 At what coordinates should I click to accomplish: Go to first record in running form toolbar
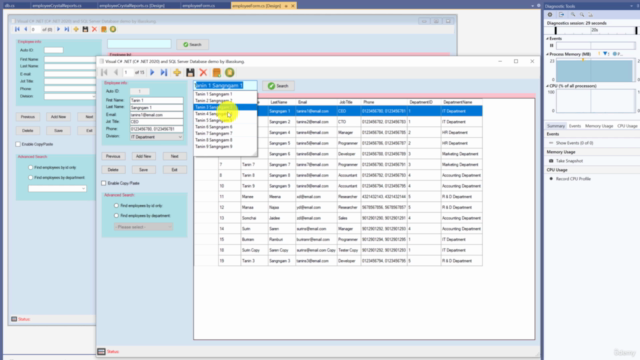pos(104,73)
